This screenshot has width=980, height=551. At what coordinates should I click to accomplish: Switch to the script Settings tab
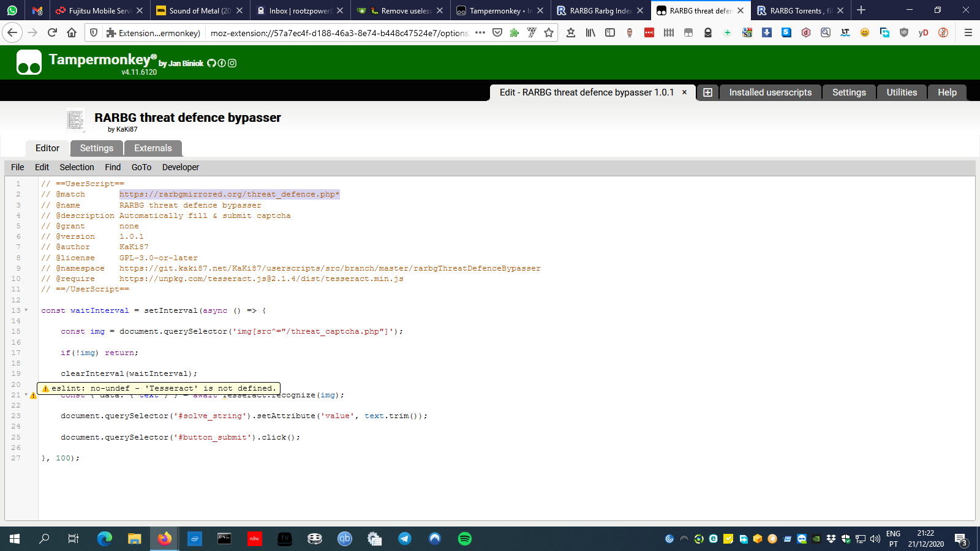coord(97,148)
